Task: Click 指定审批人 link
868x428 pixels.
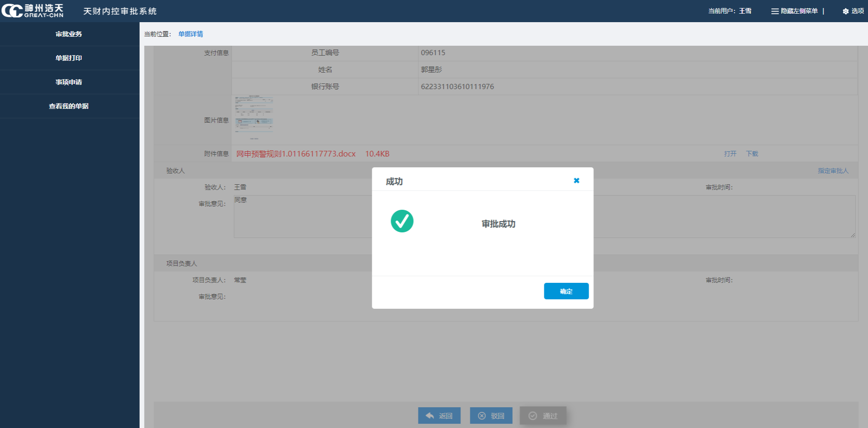Action: pos(833,171)
